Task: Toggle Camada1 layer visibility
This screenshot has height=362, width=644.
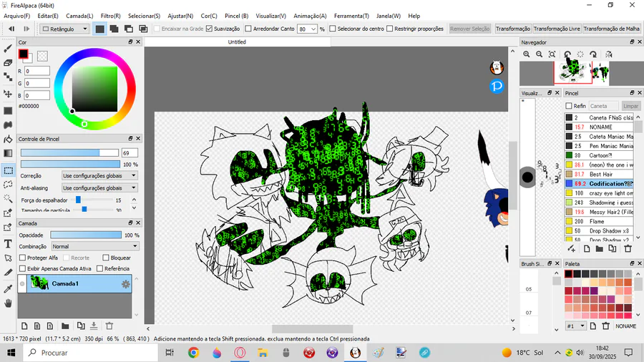Action: (22, 283)
